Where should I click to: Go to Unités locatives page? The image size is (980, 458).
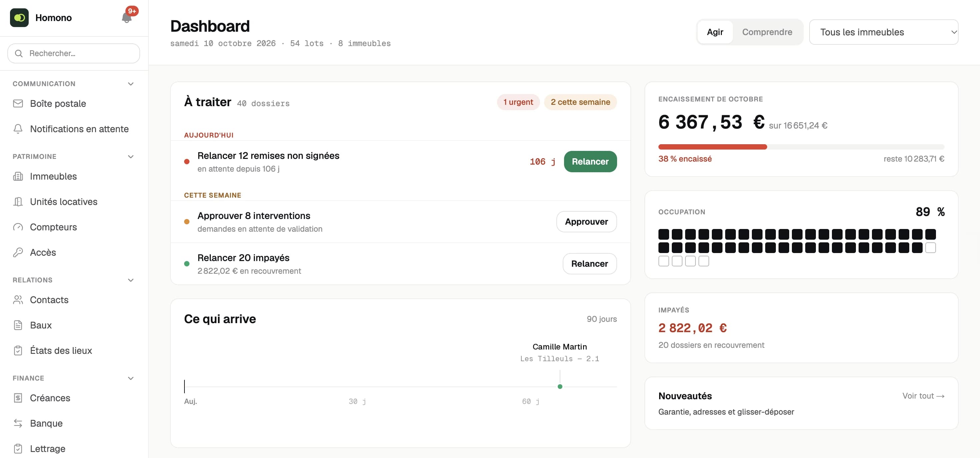(74, 201)
